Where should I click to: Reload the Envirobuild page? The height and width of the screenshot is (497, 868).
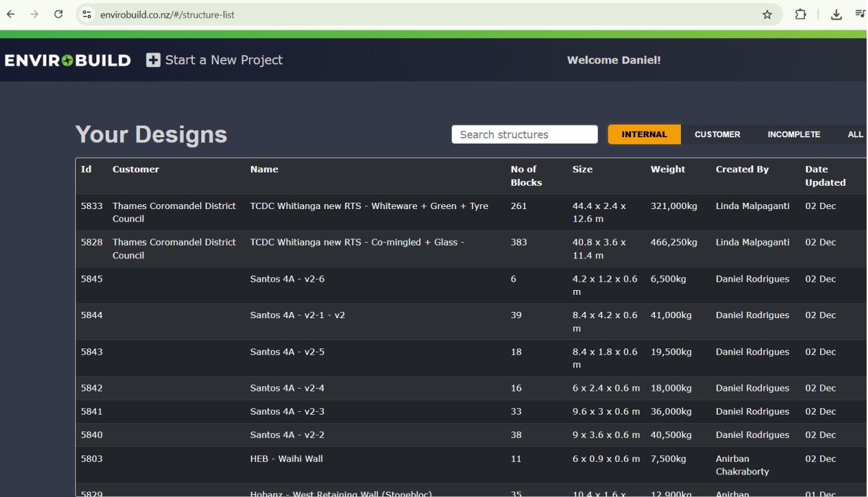58,14
